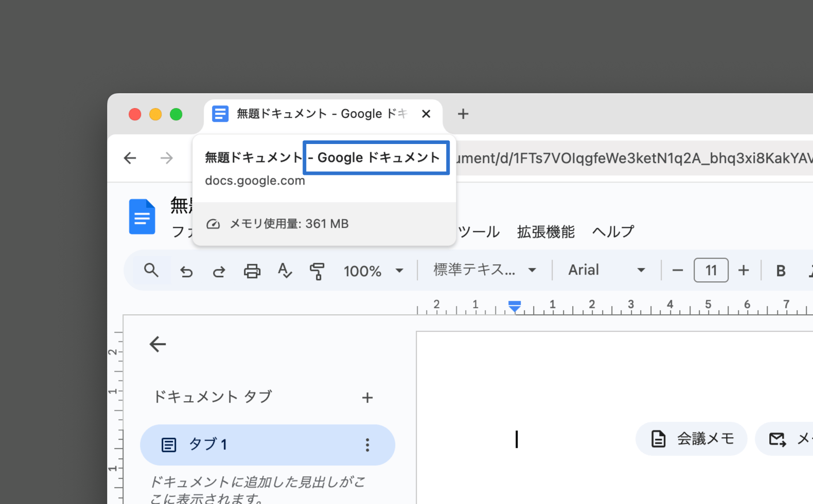Open options for タブ 1
Viewport: 813px width, 504px height.
tap(367, 445)
